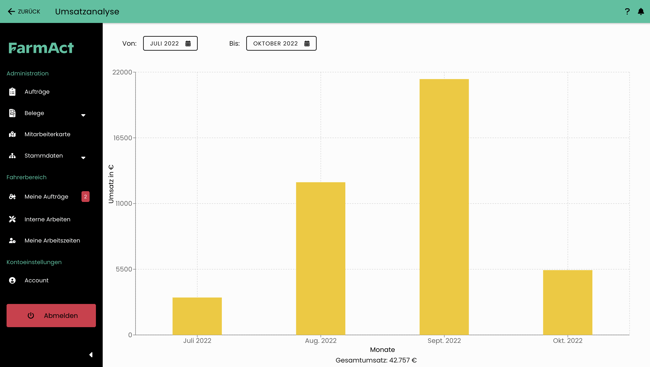Click the 5500 y-axis value

click(124, 269)
